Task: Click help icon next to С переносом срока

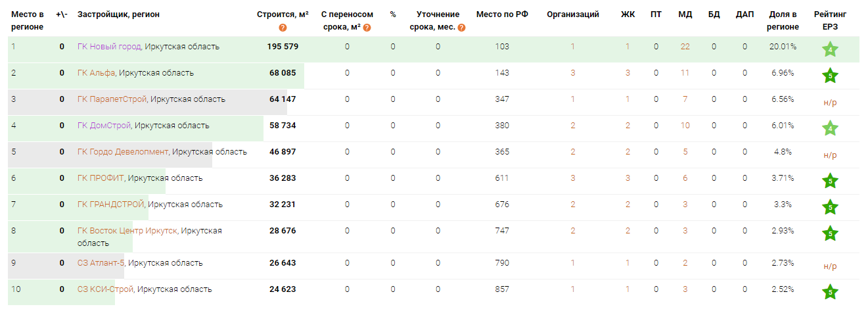Action: point(367,28)
